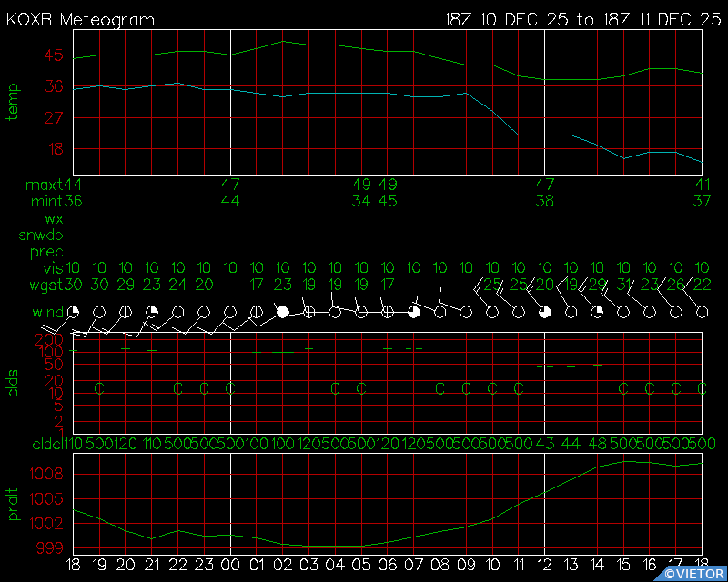Viewport: 728px width, 582px height.
Task: Click the wind barb above hour 14
Action: pyautogui.click(x=596, y=312)
